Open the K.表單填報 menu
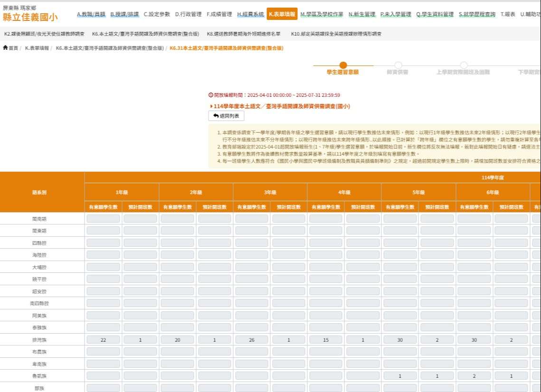Image resolution: width=541 pixels, height=392 pixels. (x=282, y=14)
